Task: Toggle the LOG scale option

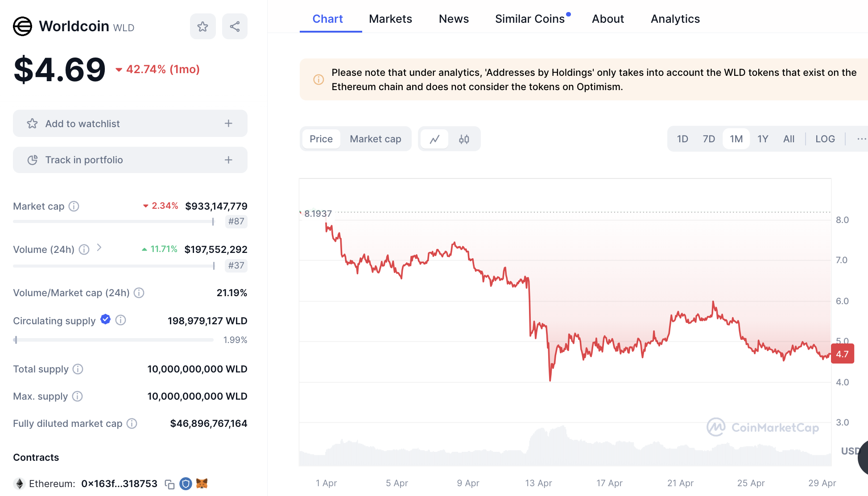Action: 825,139
